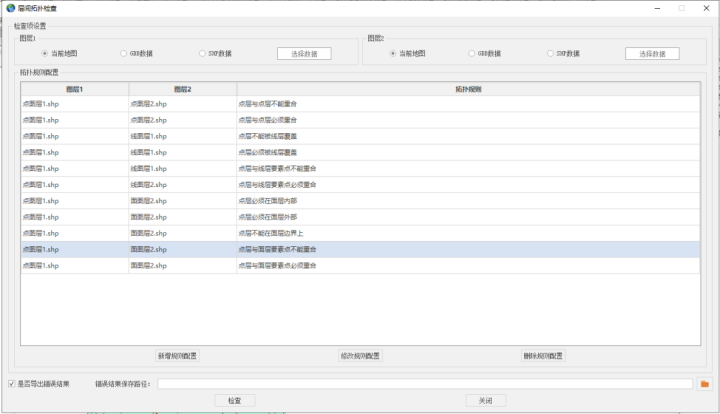Click 新增规则配置 button

pyautogui.click(x=178, y=356)
